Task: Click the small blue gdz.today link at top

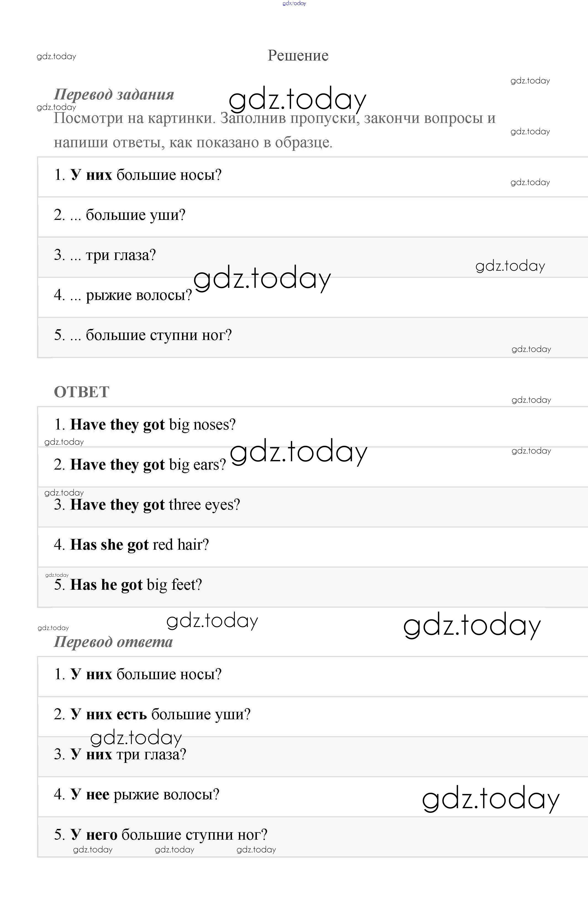Action: [x=294, y=3]
